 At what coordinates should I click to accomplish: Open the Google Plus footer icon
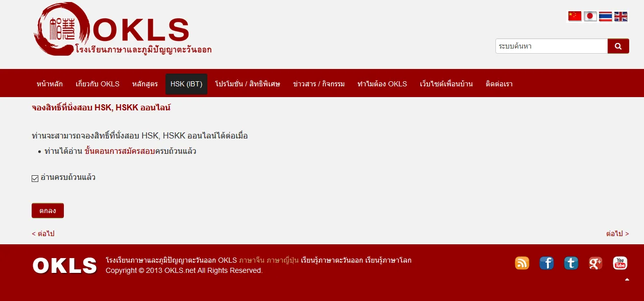[595, 263]
